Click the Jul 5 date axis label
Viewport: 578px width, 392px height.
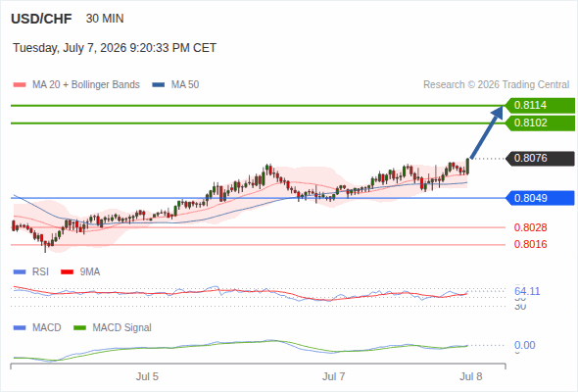(147, 376)
